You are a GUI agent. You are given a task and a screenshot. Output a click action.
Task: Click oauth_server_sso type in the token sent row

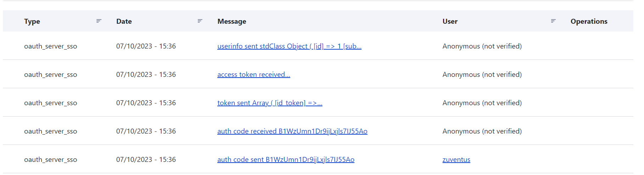point(50,103)
